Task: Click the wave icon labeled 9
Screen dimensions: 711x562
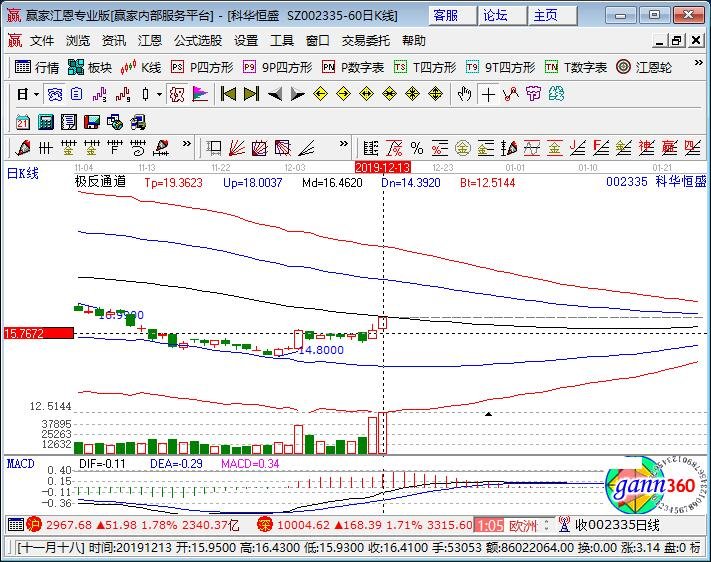Action: click(123, 94)
